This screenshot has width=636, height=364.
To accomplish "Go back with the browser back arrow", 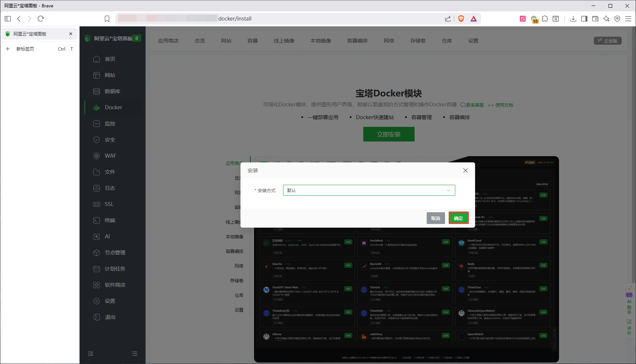I will (x=19, y=19).
